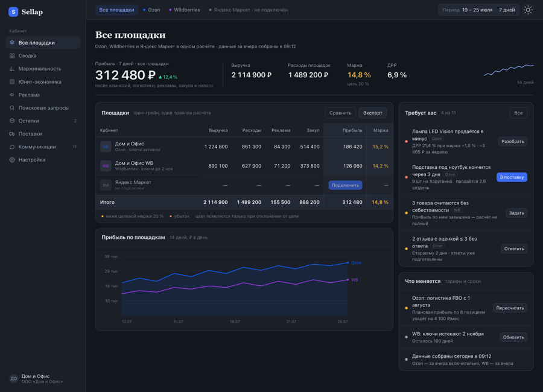Click the Данные собраны сегодня в 09:12 entry

[466, 359]
